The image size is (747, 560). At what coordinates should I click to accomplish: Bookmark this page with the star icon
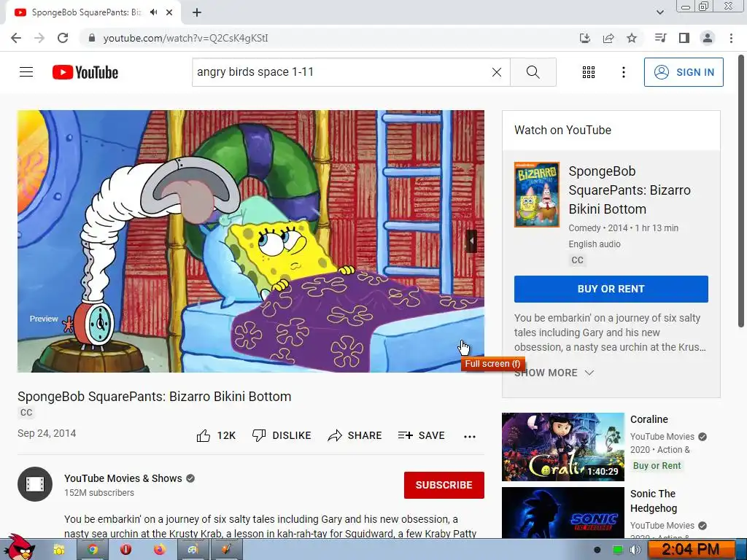pyautogui.click(x=632, y=38)
